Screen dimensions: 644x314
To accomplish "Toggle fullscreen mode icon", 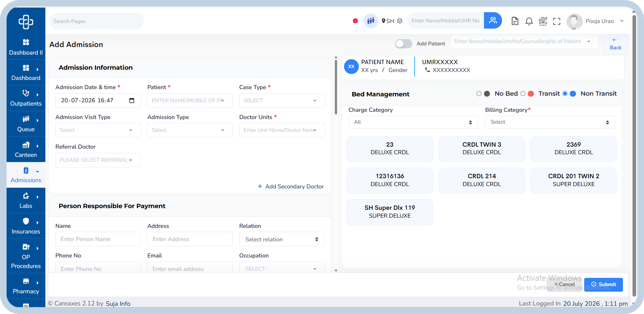I will click(557, 21).
